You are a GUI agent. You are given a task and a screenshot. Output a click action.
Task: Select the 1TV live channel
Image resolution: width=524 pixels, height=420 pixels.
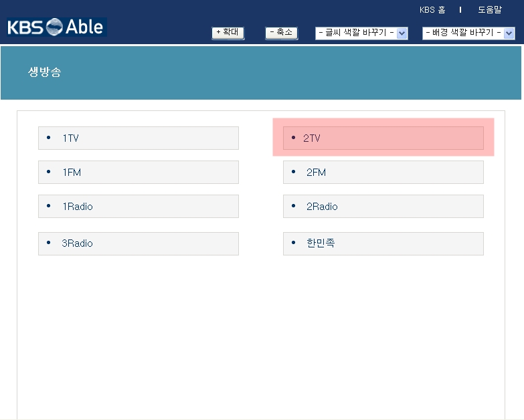(x=71, y=138)
